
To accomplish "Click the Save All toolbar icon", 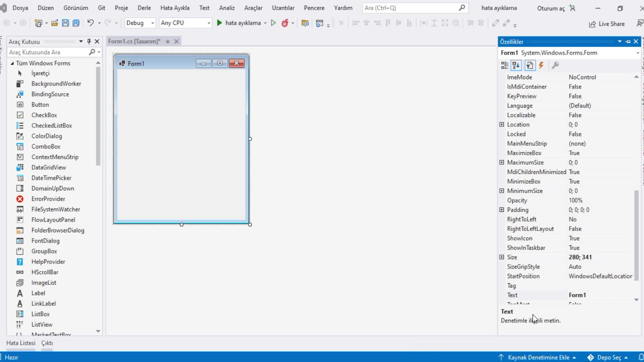I will coord(76,23).
